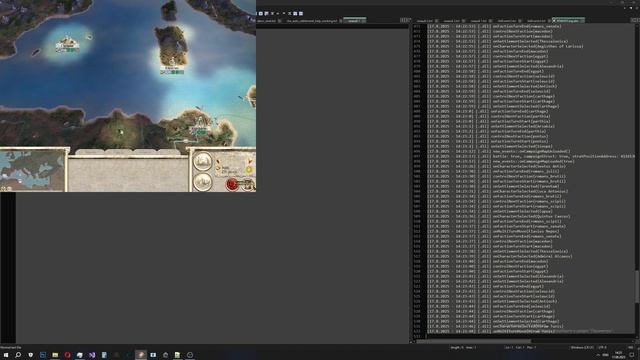Switch to the first tab in right editor pane
The height and width of the screenshot is (360, 640).
click(427, 20)
